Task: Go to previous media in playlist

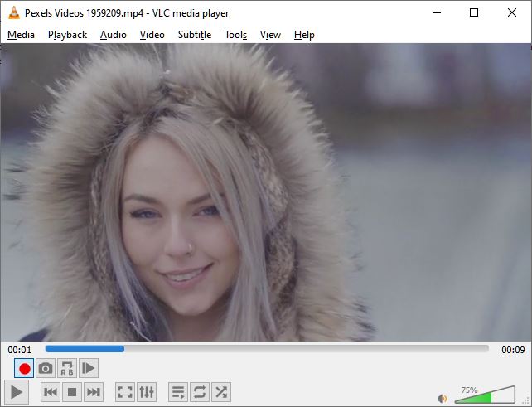Action: coord(51,392)
